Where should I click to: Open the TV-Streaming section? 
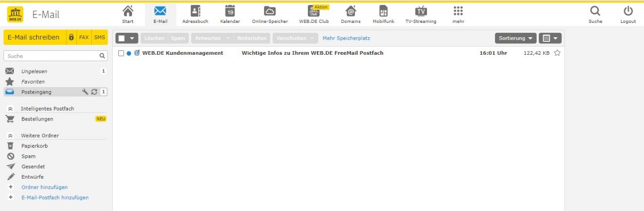(421, 14)
